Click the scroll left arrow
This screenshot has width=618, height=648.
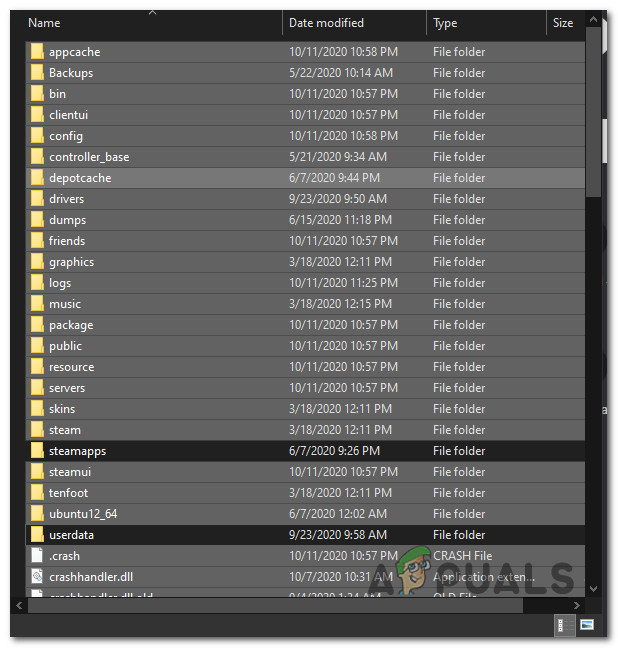(19, 605)
